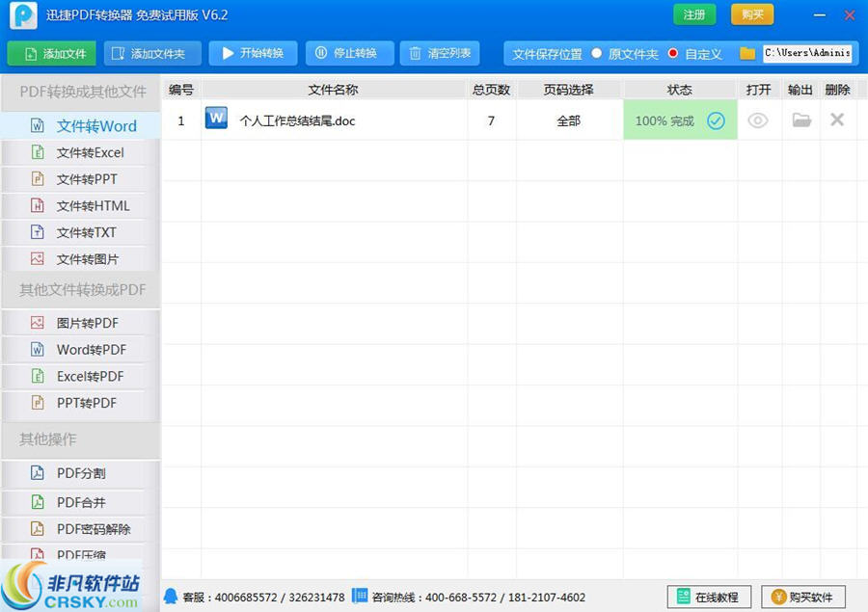Screen dimensions: 868x612
Task: Click the hotline phone icon
Action: [360, 596]
